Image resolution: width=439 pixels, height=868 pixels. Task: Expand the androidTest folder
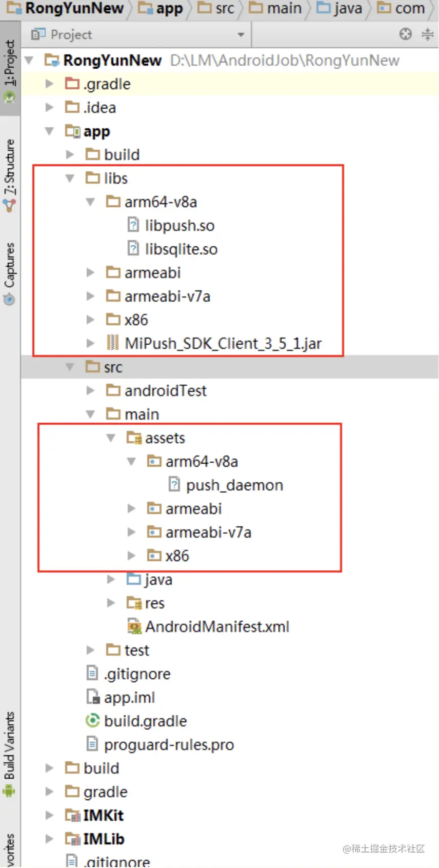tap(91, 390)
